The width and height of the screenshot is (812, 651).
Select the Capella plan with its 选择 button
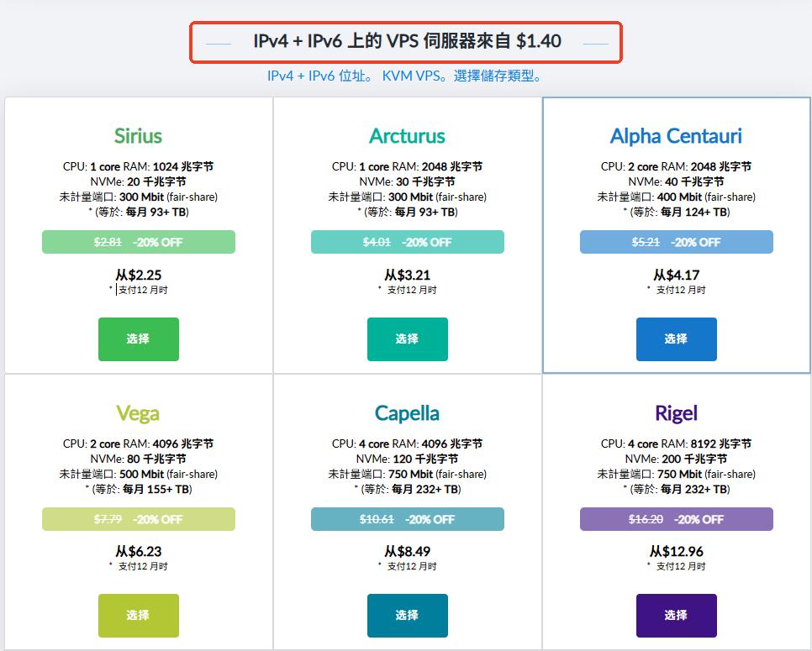point(407,616)
